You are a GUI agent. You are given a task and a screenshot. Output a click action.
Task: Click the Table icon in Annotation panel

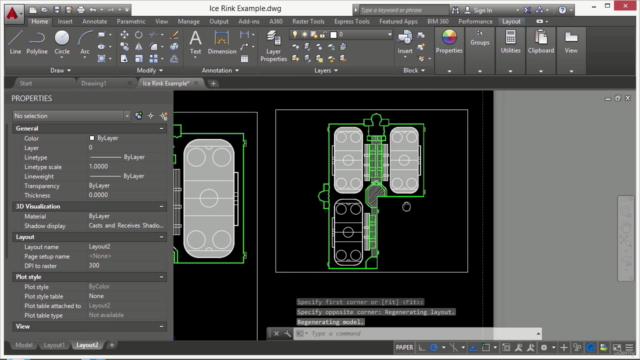pos(244,59)
